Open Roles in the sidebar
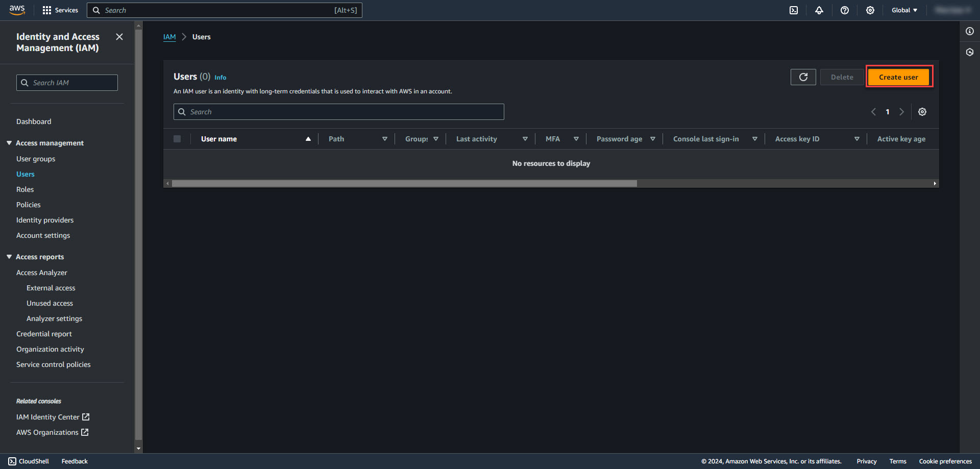Viewport: 980px width, 469px height. pyautogui.click(x=25, y=189)
